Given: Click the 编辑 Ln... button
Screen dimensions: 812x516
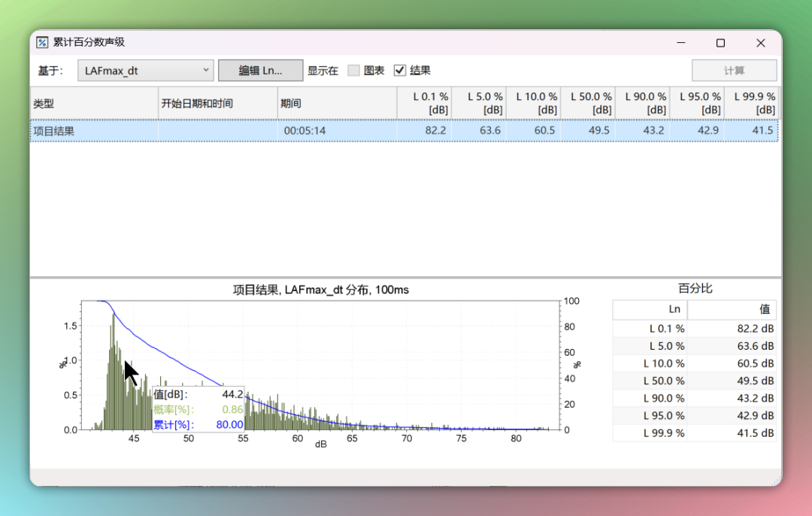Looking at the screenshot, I should click(260, 70).
